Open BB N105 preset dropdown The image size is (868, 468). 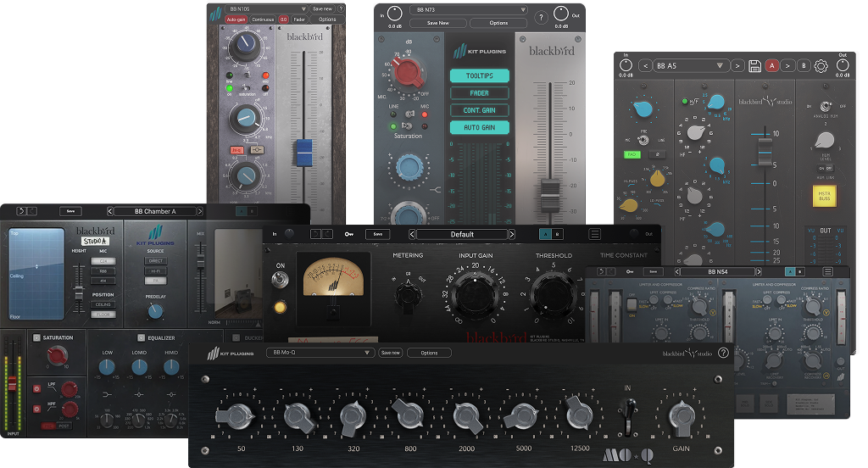click(266, 8)
